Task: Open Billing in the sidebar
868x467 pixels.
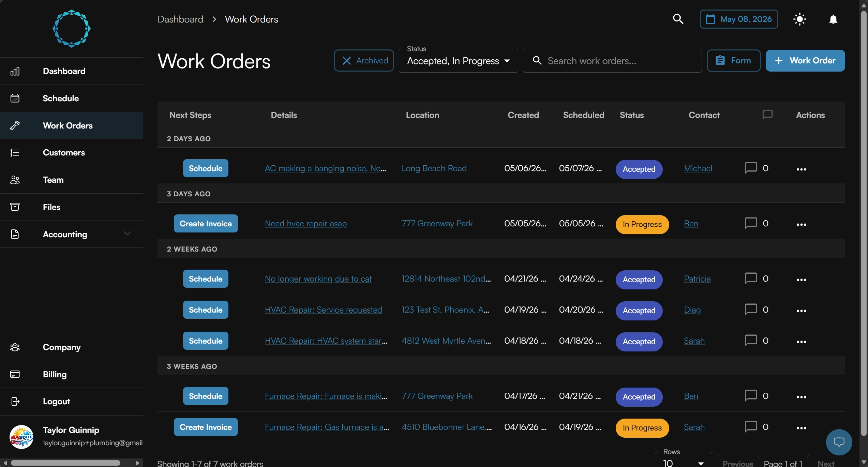Action: [72, 374]
